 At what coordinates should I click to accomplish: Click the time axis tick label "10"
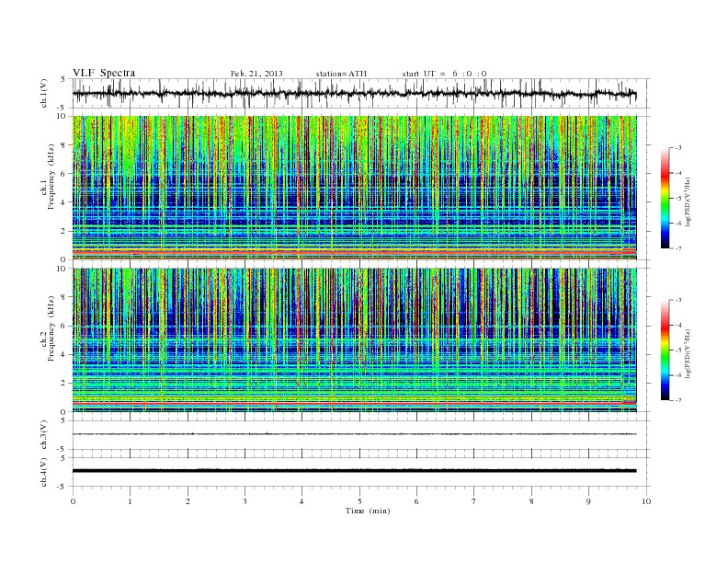tap(646, 501)
